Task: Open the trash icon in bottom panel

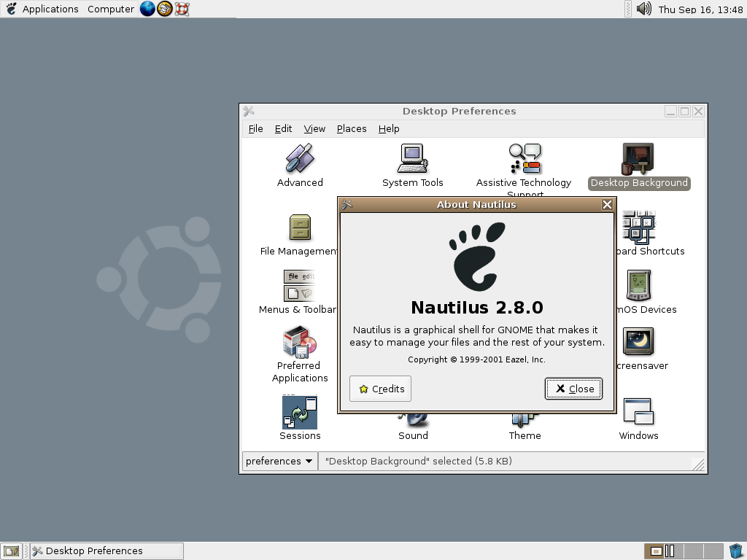Action: click(736, 551)
